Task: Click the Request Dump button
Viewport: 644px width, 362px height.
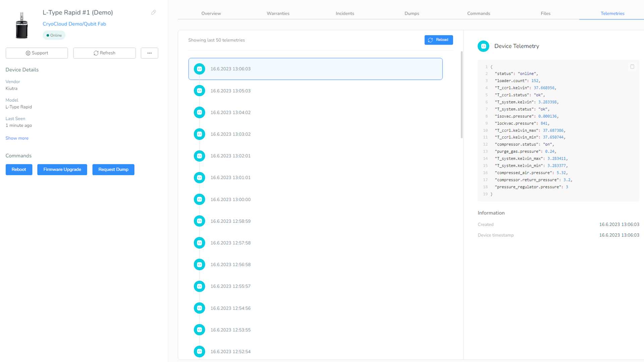Action: 113,169
